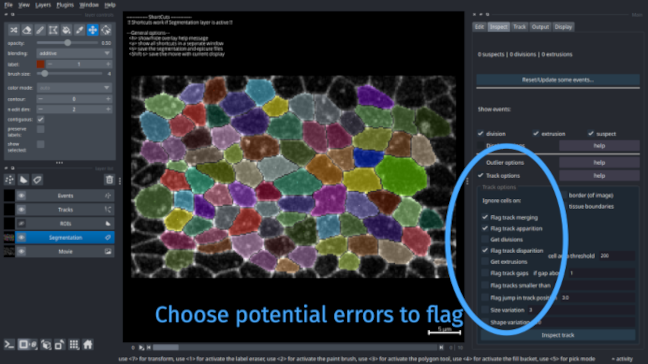
Task: Decrease the n edit dim value
Action: [x=40, y=109]
